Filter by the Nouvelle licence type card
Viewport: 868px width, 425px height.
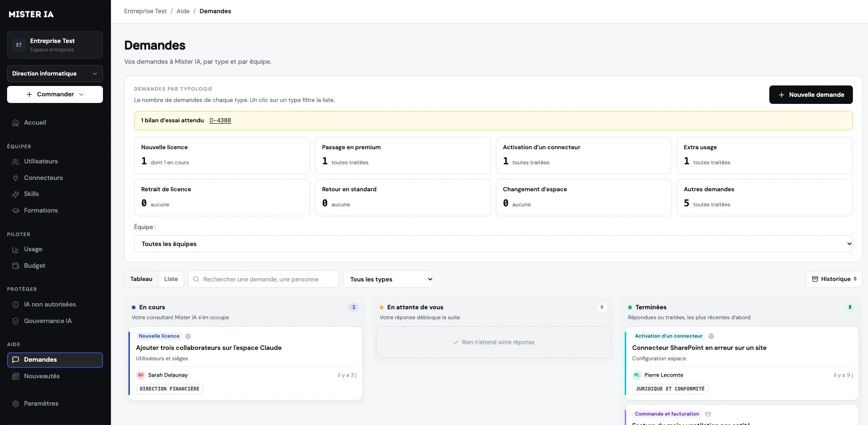222,155
